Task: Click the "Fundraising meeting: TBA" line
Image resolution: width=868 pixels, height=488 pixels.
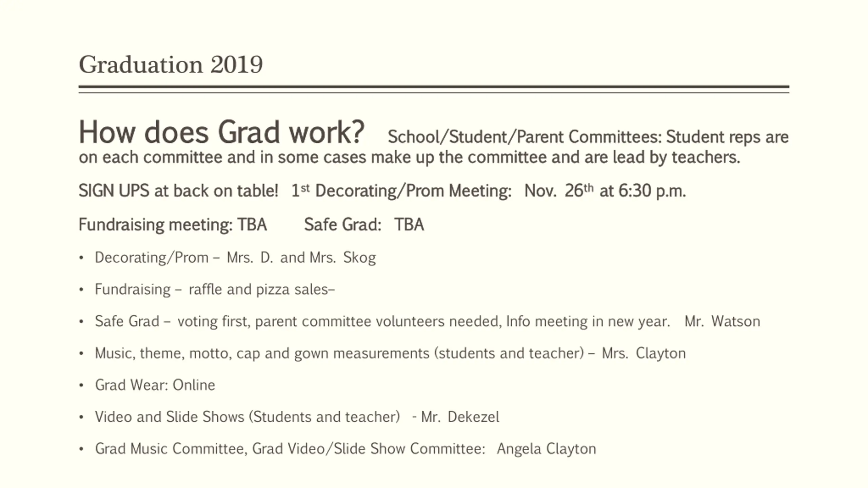Action: pyautogui.click(x=173, y=225)
